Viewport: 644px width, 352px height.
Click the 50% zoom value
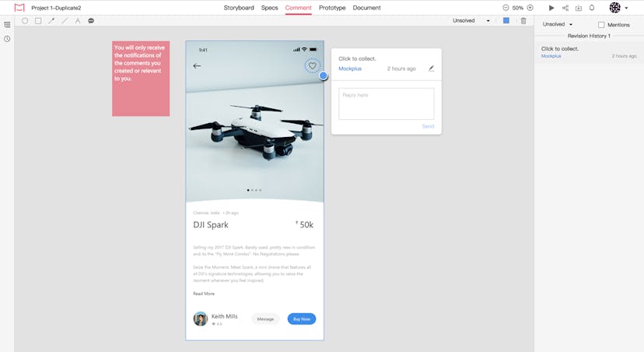click(x=518, y=8)
